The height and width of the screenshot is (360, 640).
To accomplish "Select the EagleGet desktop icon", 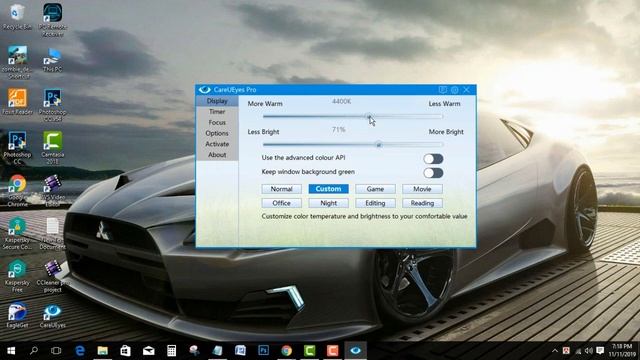I will 17,315.
